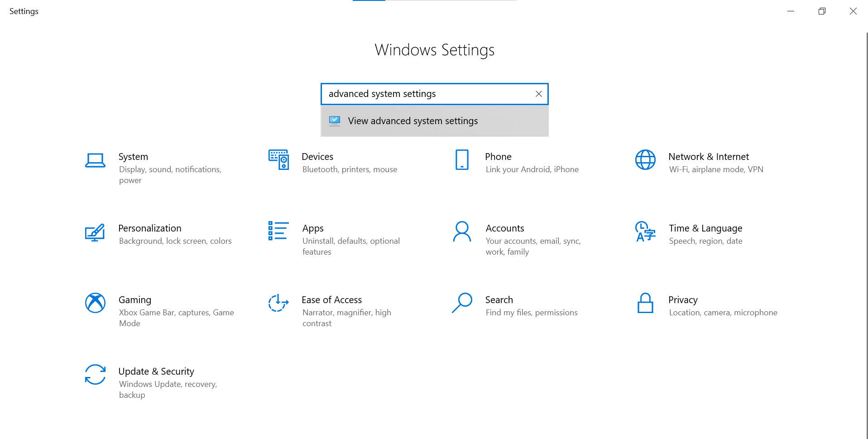Restore down the Settings window
This screenshot has width=868, height=439.
(822, 11)
